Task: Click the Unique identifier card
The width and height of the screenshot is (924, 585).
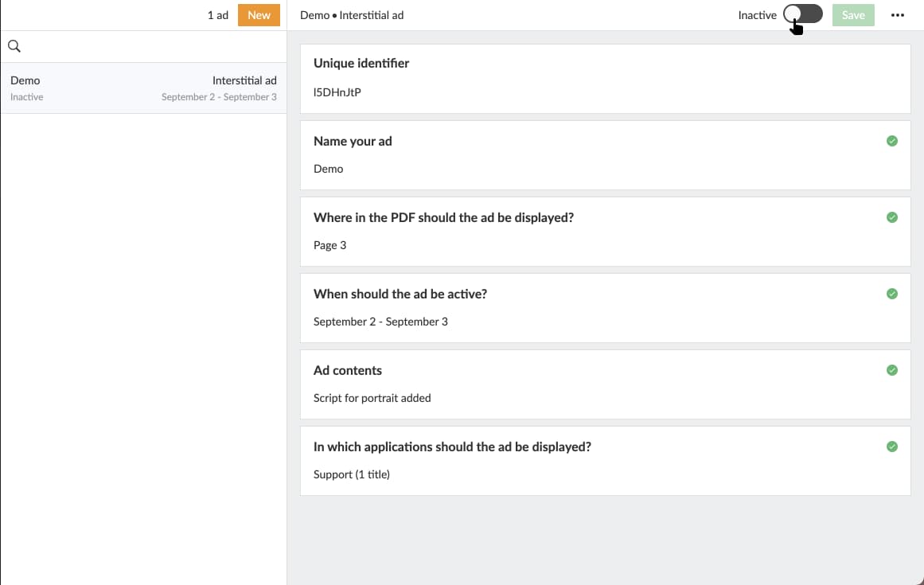Action: [605, 78]
